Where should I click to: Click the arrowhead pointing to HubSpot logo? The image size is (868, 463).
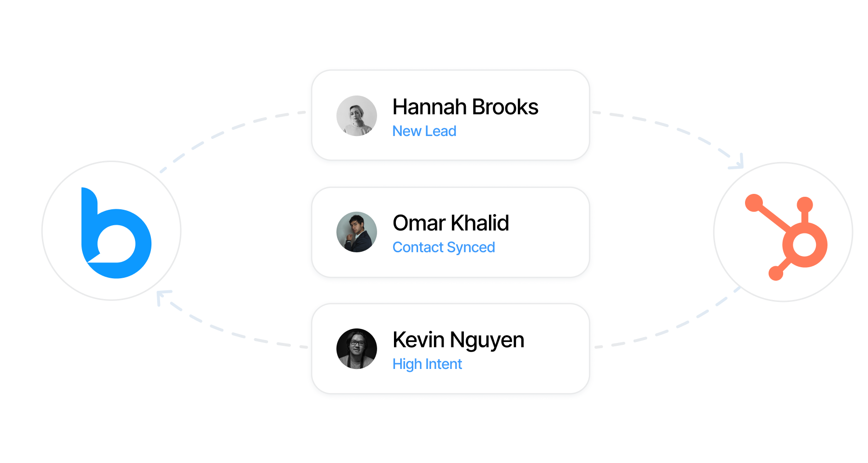click(738, 163)
